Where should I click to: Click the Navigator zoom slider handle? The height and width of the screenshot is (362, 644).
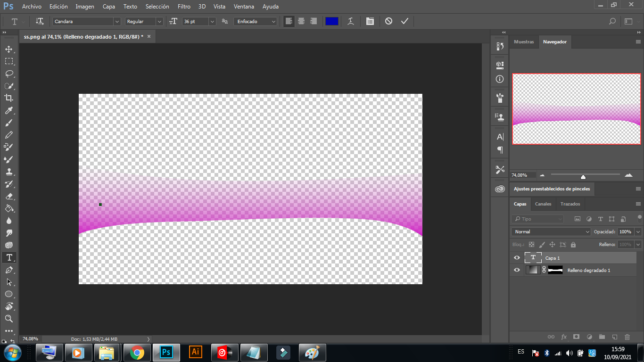(x=583, y=177)
